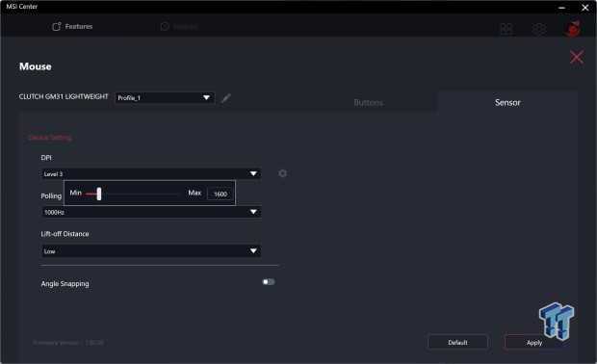Viewport: 597px width, 364px height.
Task: Click the red dragon user avatar
Action: point(573,29)
